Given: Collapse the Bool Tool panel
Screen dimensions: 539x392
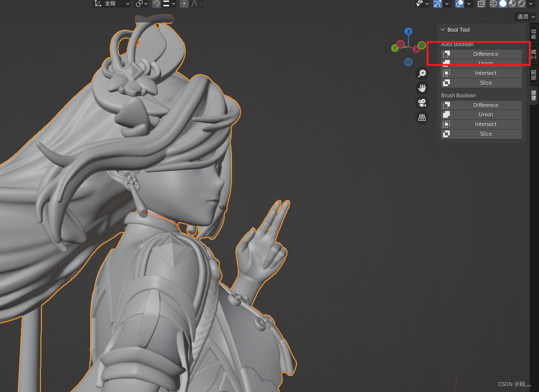Looking at the screenshot, I should (x=443, y=30).
